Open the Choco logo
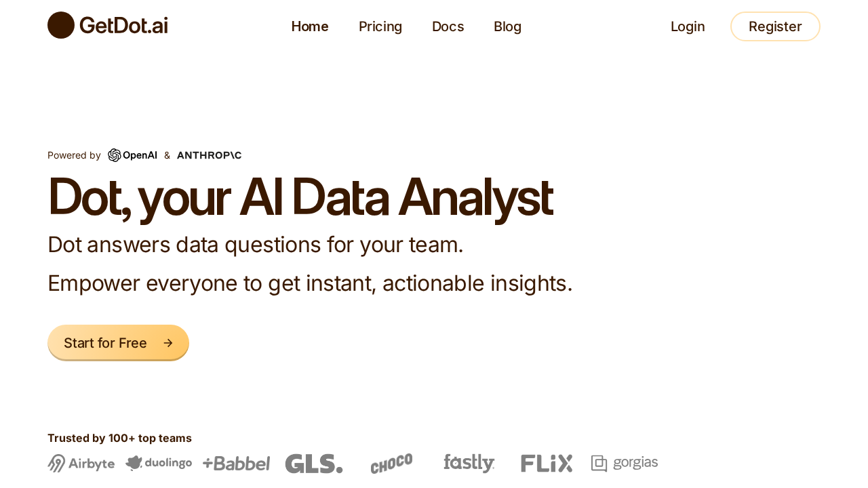Viewport: 868px width, 488px height. 391,462
